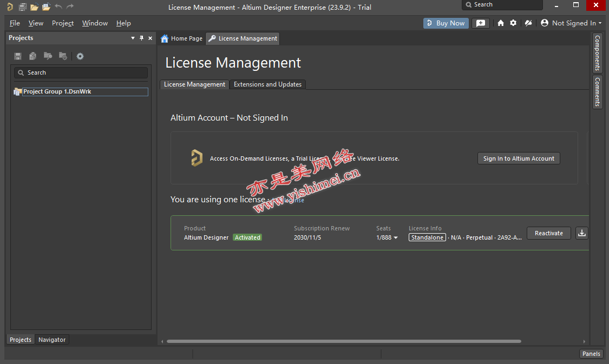Click the global Search box in title bar
Screen dimensions: 609x364
(x=502, y=5)
